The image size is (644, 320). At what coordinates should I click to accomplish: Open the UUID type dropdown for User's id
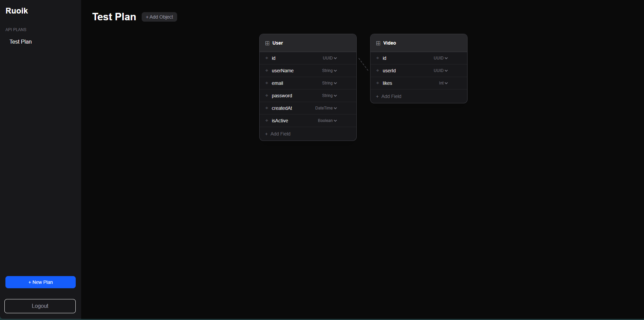330,58
